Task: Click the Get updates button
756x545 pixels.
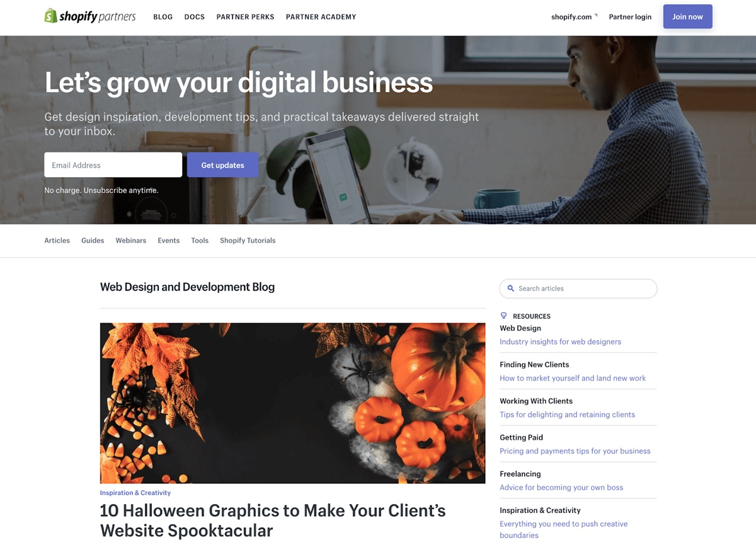Action: coord(222,165)
